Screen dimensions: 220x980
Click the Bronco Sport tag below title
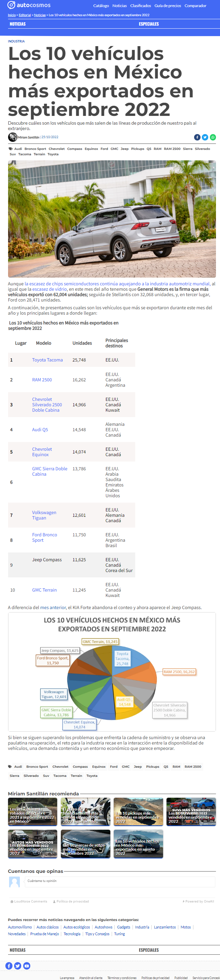[35, 149]
